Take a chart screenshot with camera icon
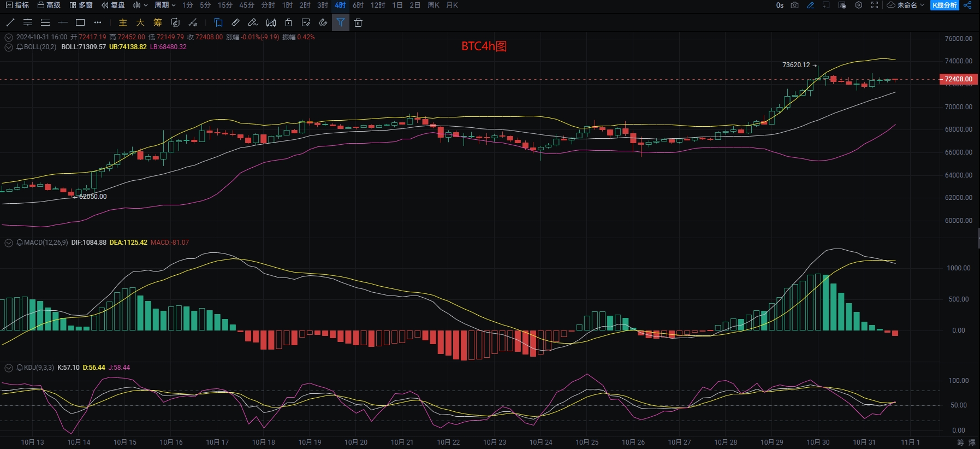The height and width of the screenshot is (449, 980). click(795, 5)
